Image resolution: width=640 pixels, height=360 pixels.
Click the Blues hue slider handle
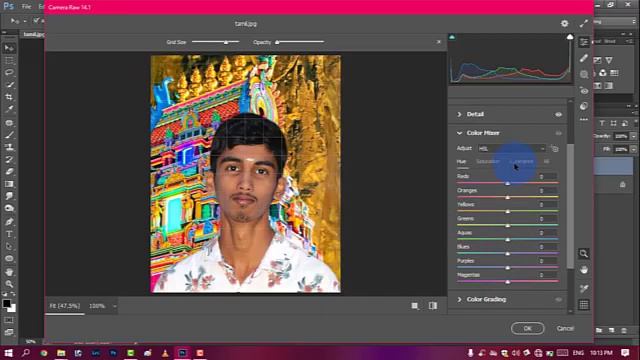(x=508, y=253)
